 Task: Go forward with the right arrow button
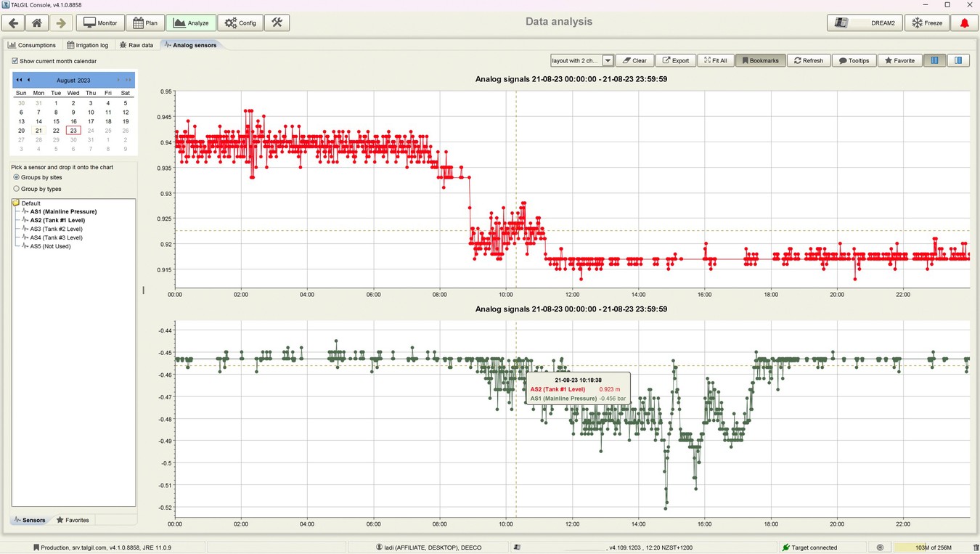61,23
